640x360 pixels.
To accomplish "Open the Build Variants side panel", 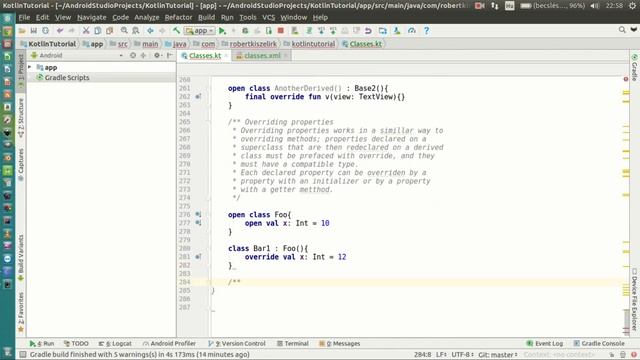I will (x=21, y=258).
